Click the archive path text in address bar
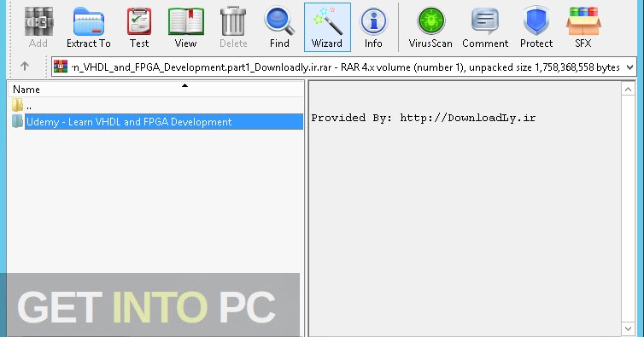This screenshot has height=337, width=644. click(x=345, y=67)
